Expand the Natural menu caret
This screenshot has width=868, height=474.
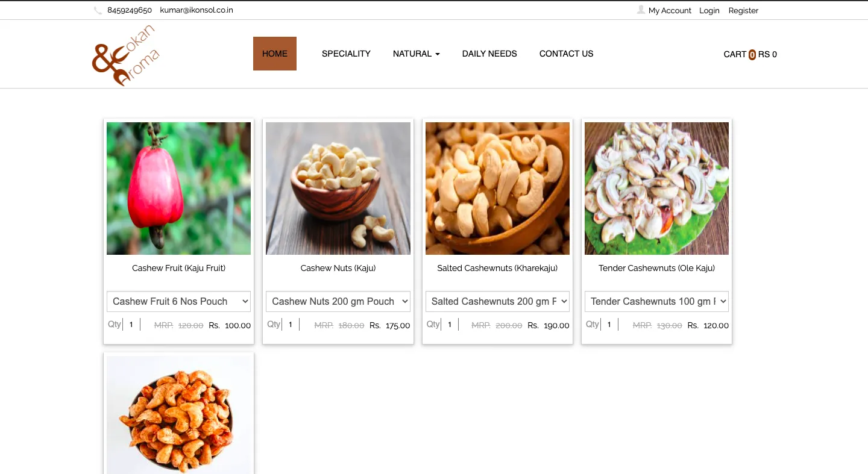(x=438, y=54)
